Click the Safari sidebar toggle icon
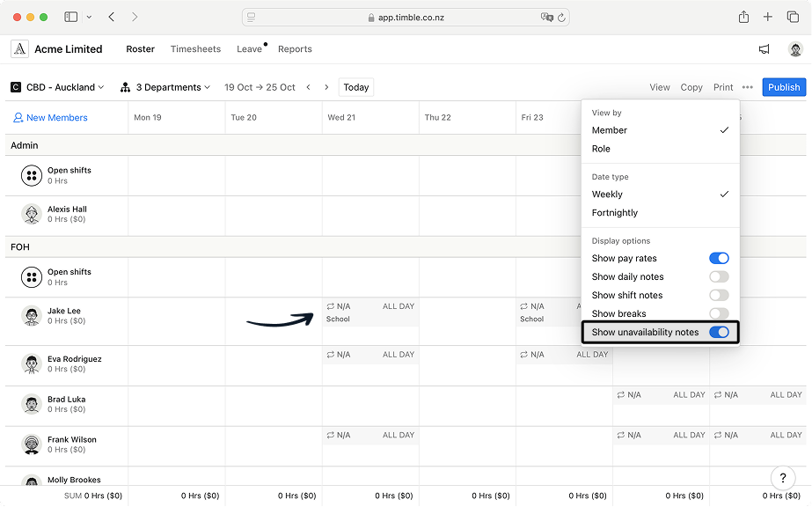 pyautogui.click(x=71, y=17)
